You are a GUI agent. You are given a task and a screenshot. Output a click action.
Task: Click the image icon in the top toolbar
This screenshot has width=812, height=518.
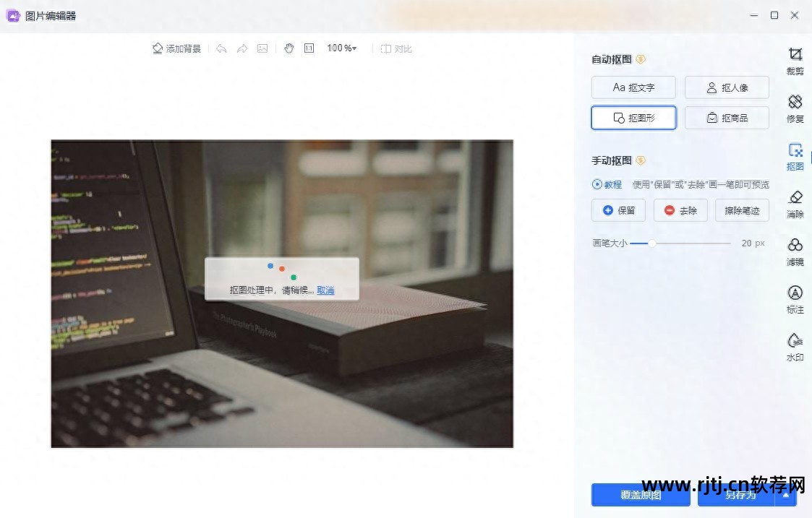pyautogui.click(x=262, y=48)
